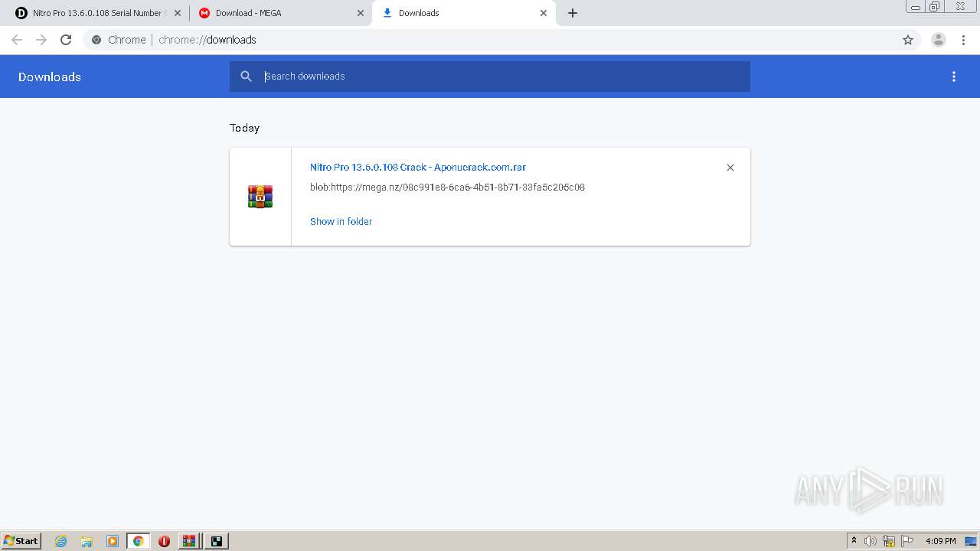
Task: Open Windows Explorer folder from taskbar
Action: click(87, 541)
